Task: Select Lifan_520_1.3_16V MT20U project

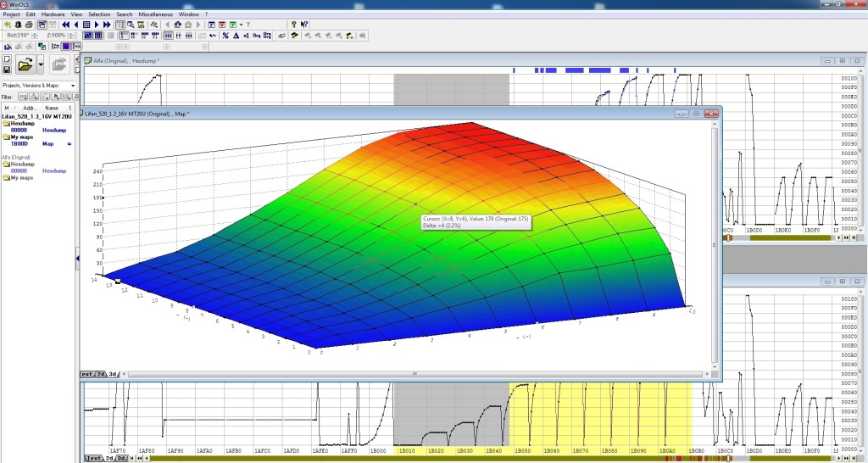Action: pos(37,117)
